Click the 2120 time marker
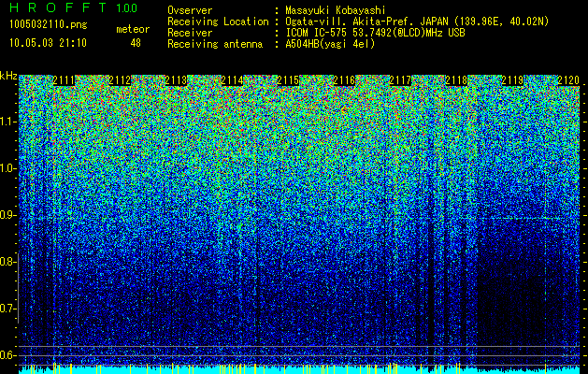The image size is (588, 374). pos(568,79)
